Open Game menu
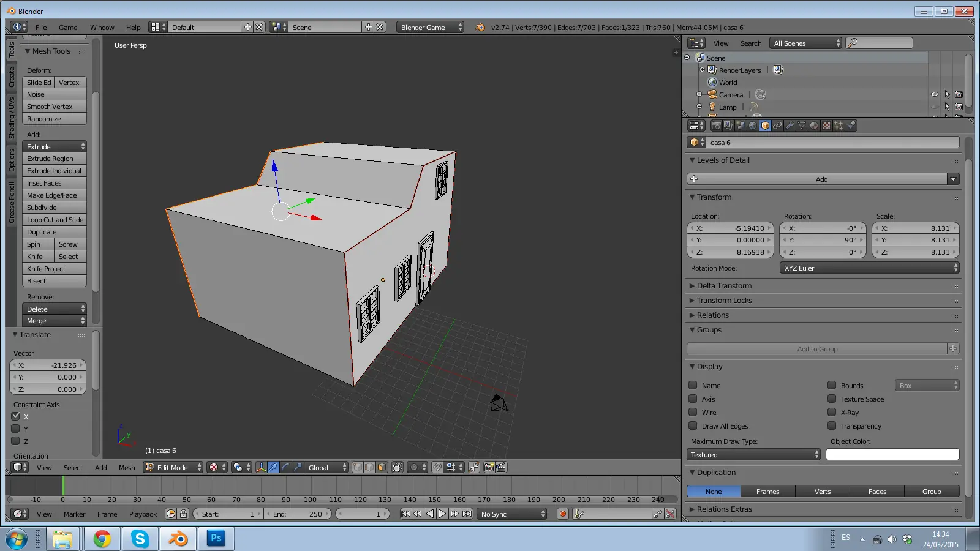Viewport: 980px width, 551px height. click(x=68, y=27)
